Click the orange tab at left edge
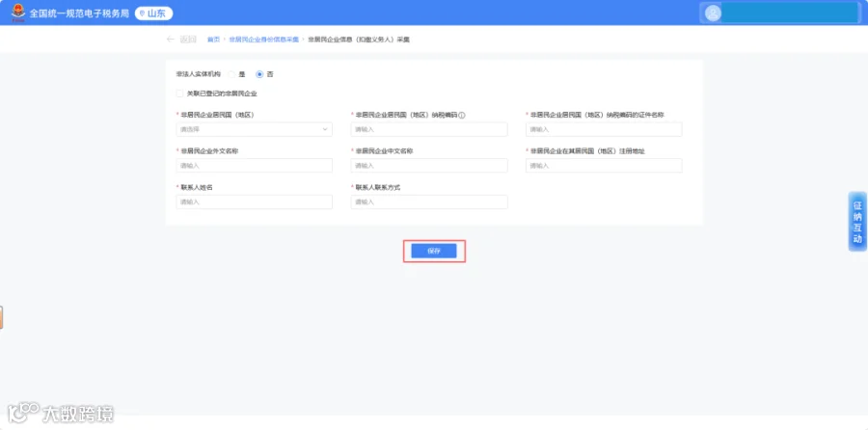868x430 pixels. (2, 317)
